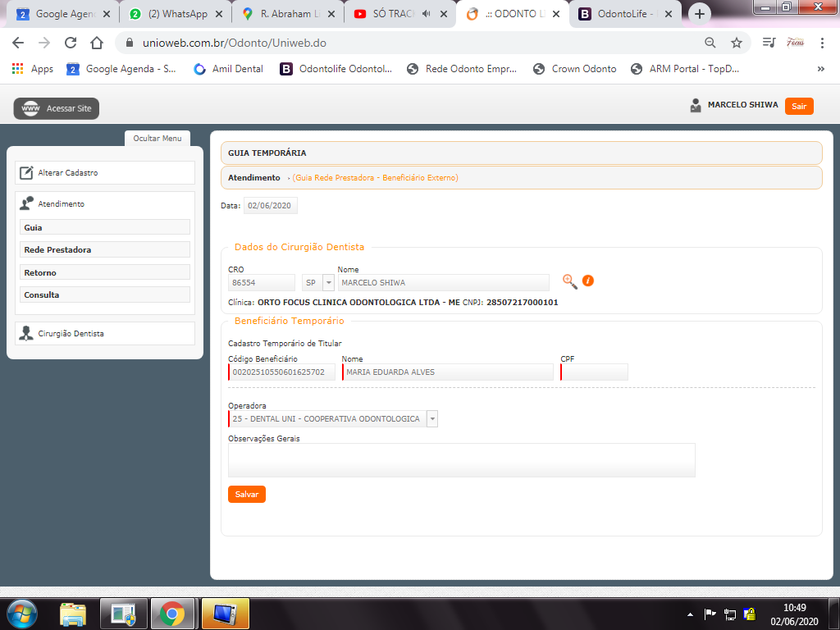Click the magnifier search icon beside dentist name
The width and height of the screenshot is (840, 630).
pos(569,281)
